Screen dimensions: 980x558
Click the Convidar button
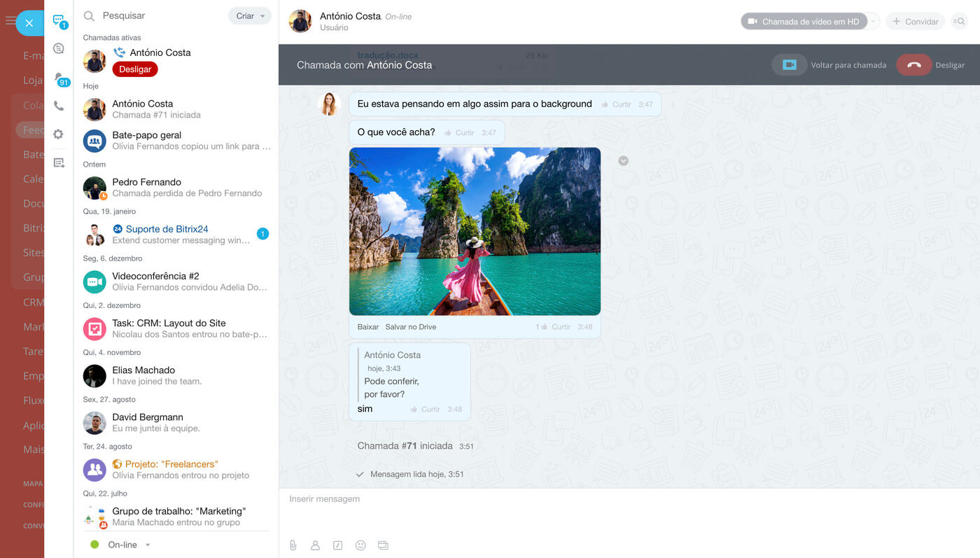(915, 22)
